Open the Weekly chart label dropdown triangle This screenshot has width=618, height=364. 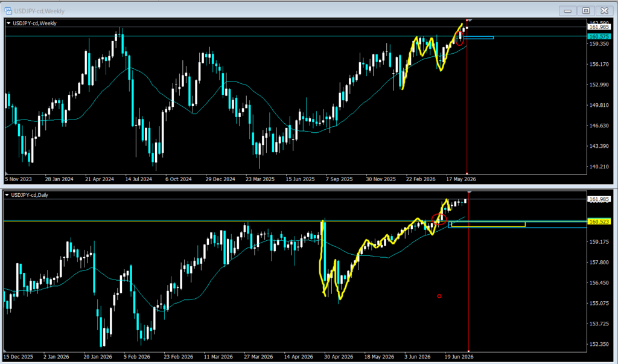(8, 24)
